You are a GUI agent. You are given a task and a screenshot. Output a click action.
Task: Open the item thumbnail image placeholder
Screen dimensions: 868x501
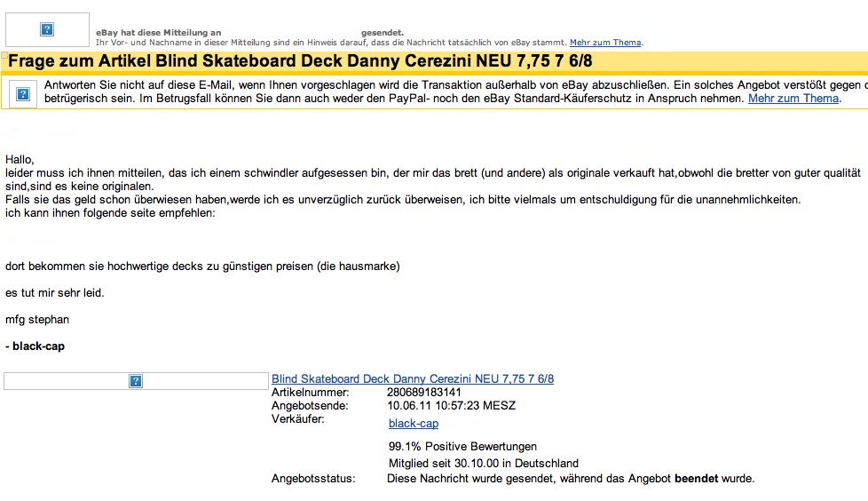pos(136,381)
